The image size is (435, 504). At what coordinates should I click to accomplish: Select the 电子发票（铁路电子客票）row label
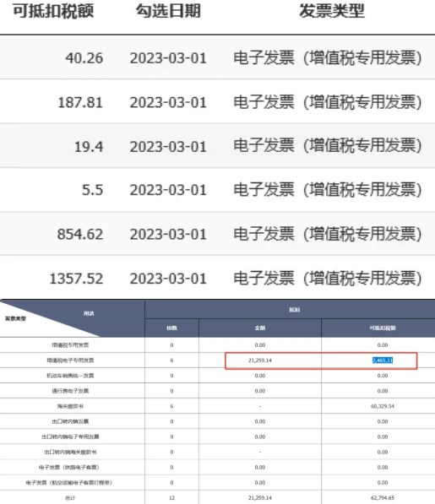[68, 468]
